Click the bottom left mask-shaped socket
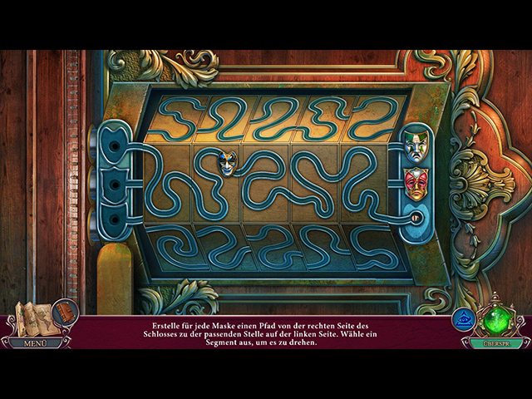The width and height of the screenshot is (532, 399). pyautogui.click(x=115, y=219)
